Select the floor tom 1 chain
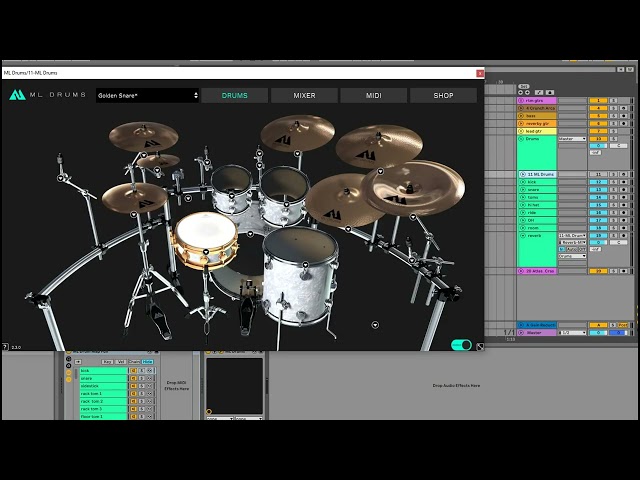The height and width of the screenshot is (480, 640). pos(104,417)
